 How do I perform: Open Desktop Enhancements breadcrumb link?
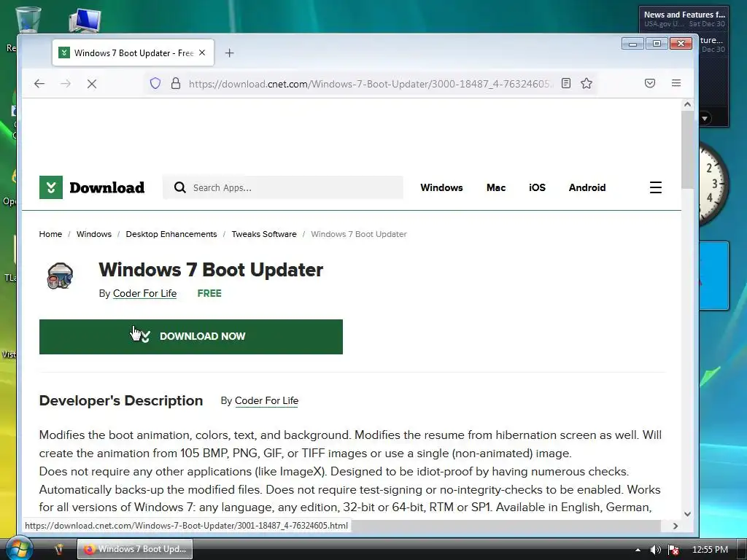pos(171,234)
